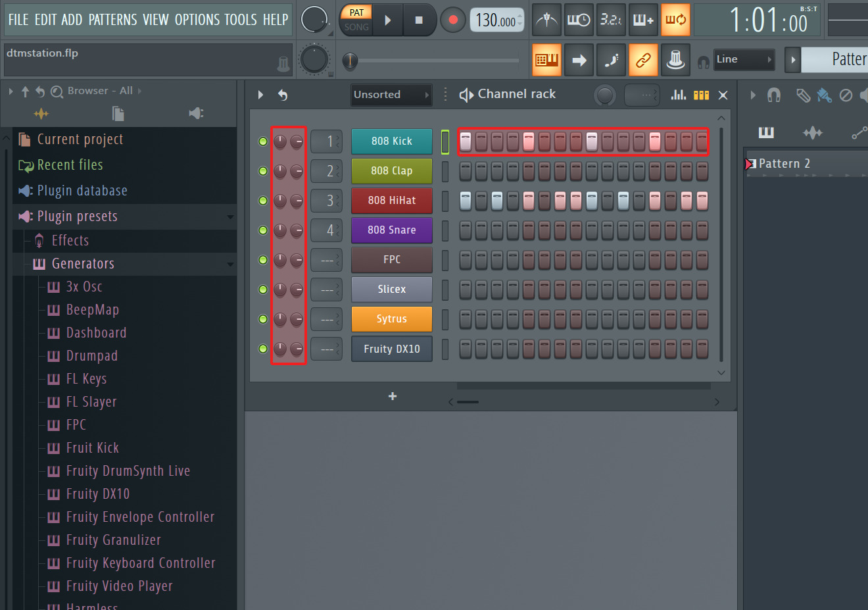Open the playlist options arrow menu

point(753,95)
